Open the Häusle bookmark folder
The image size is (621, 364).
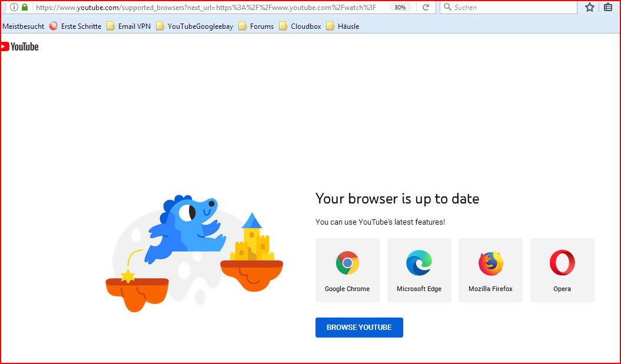click(343, 26)
